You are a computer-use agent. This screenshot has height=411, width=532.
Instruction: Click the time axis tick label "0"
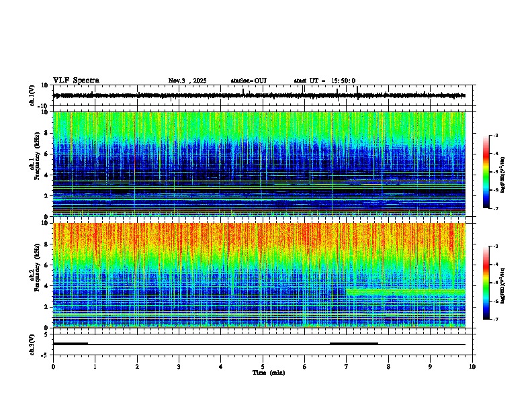[x=53, y=367]
